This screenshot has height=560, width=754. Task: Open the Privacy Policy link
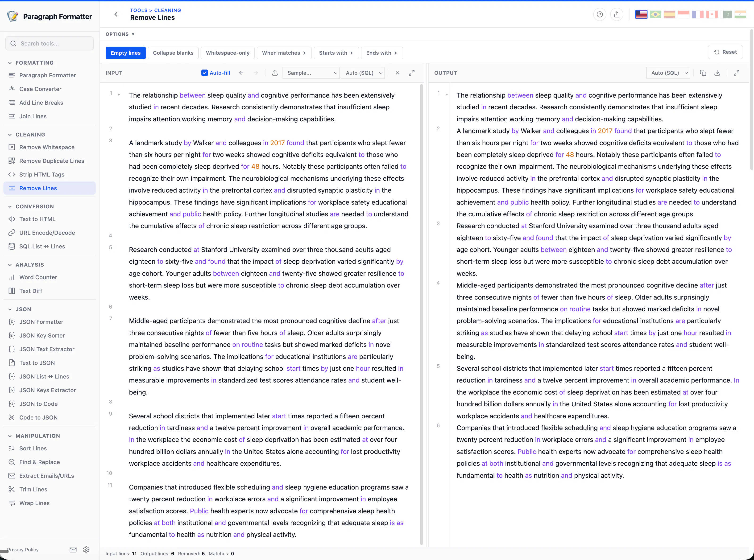click(x=23, y=549)
